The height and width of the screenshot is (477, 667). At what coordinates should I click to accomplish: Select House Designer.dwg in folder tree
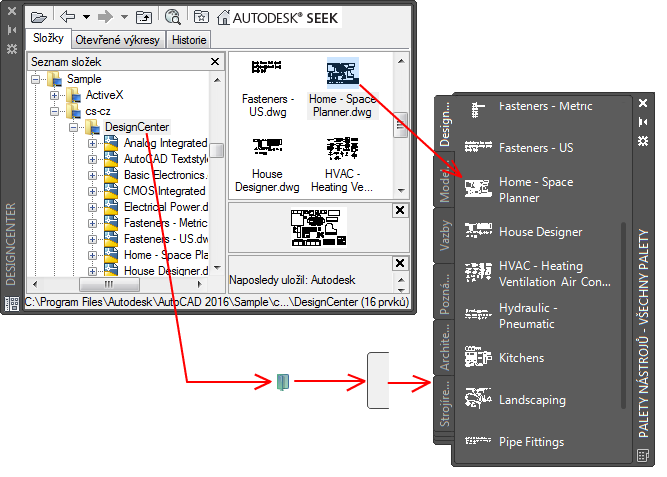click(166, 271)
